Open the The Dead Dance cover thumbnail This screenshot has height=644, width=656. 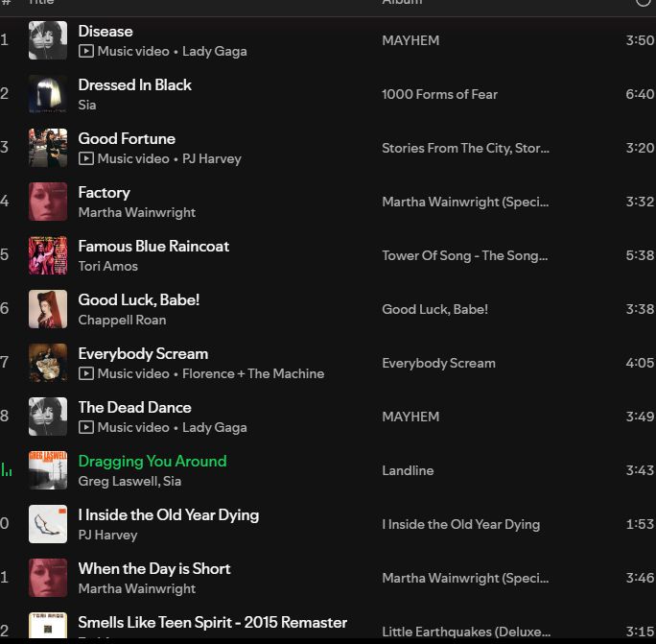tap(48, 417)
